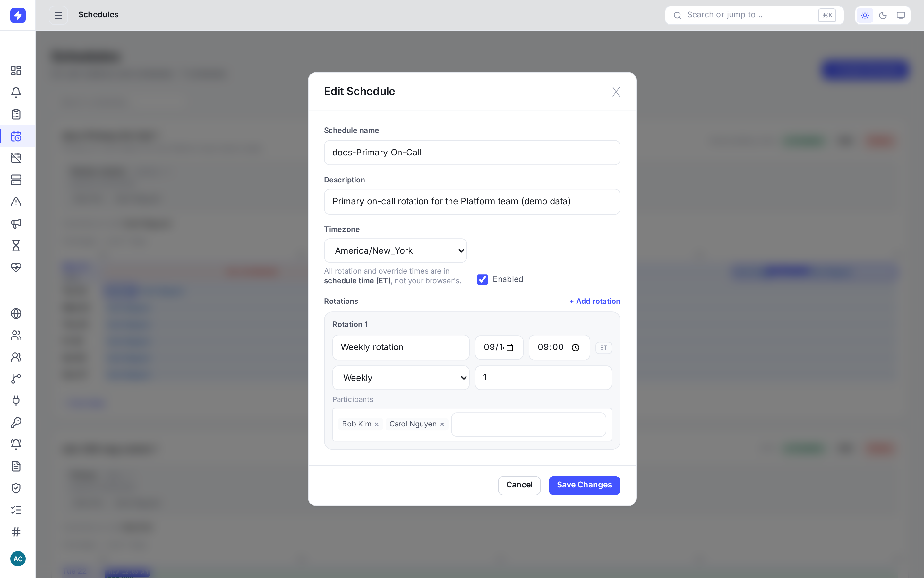Focus the Search or jump to box
The image size is (924, 578).
coord(754,15)
